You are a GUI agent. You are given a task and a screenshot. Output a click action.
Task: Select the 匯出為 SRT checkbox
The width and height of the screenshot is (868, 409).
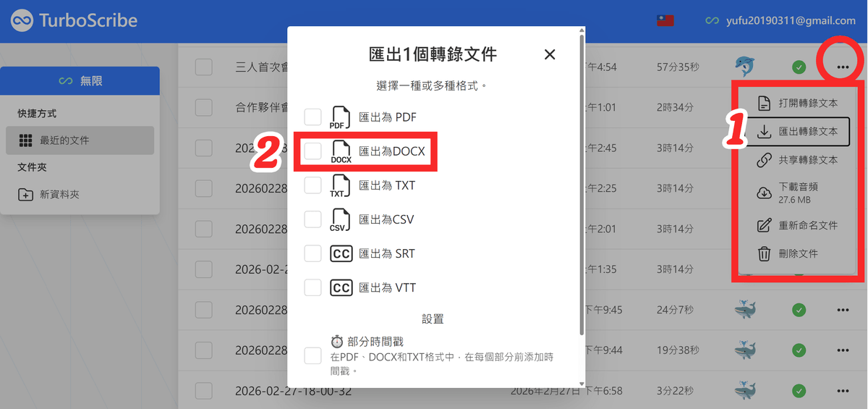(x=312, y=253)
